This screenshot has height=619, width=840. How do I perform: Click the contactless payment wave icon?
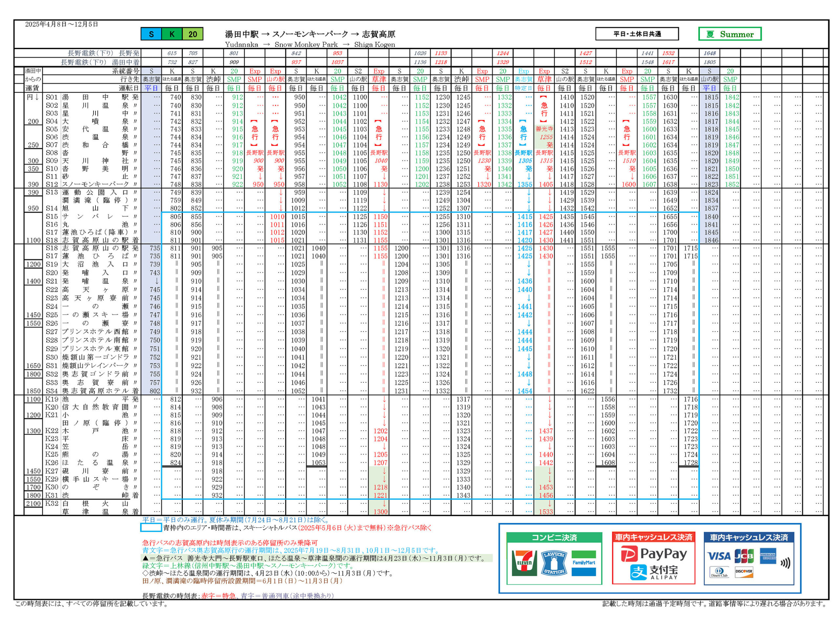pos(785,563)
